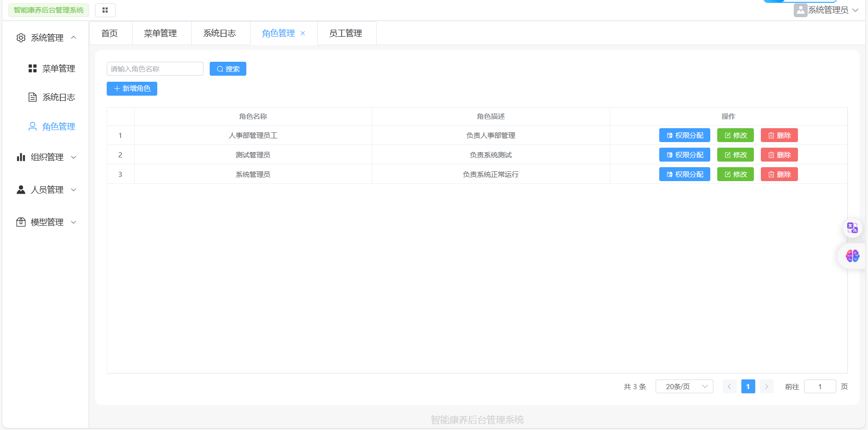The image size is (868, 430).
Task: Go to the previous page arrow
Action: pos(729,386)
